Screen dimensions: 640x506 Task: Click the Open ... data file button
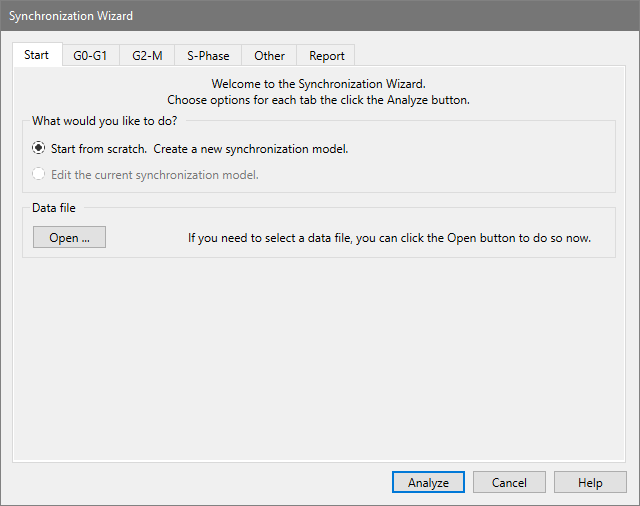[x=69, y=237]
